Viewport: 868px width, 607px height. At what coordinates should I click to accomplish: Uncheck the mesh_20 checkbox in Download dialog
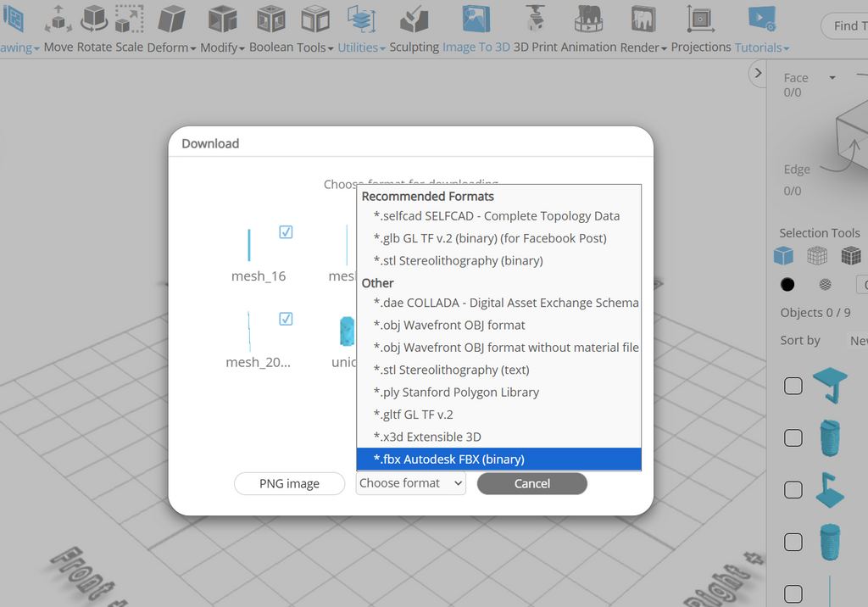[286, 319]
